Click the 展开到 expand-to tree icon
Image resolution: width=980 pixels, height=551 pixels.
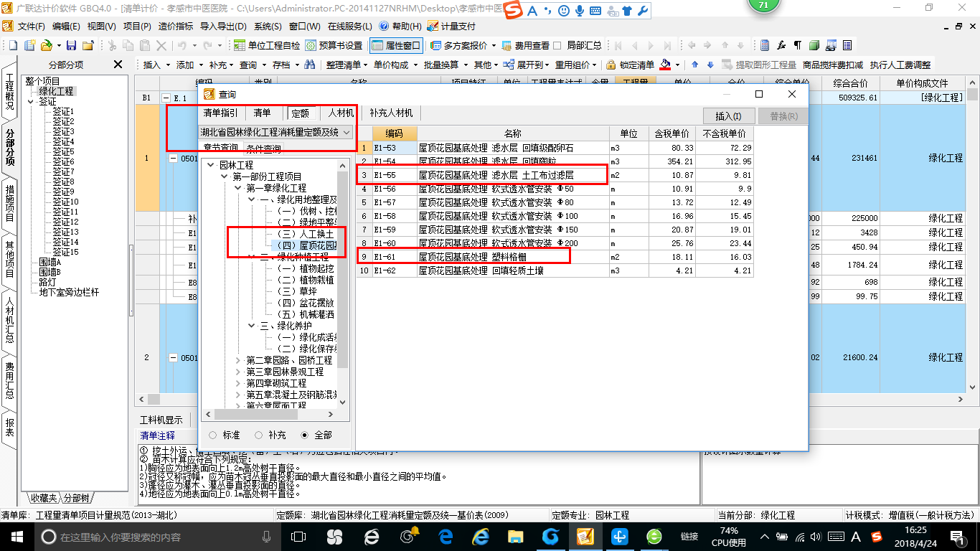(509, 65)
